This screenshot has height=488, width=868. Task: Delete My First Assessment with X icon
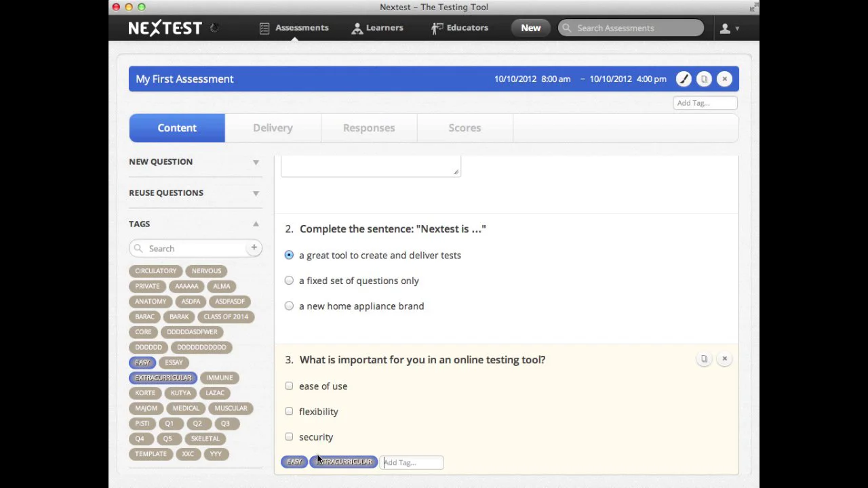coord(724,79)
